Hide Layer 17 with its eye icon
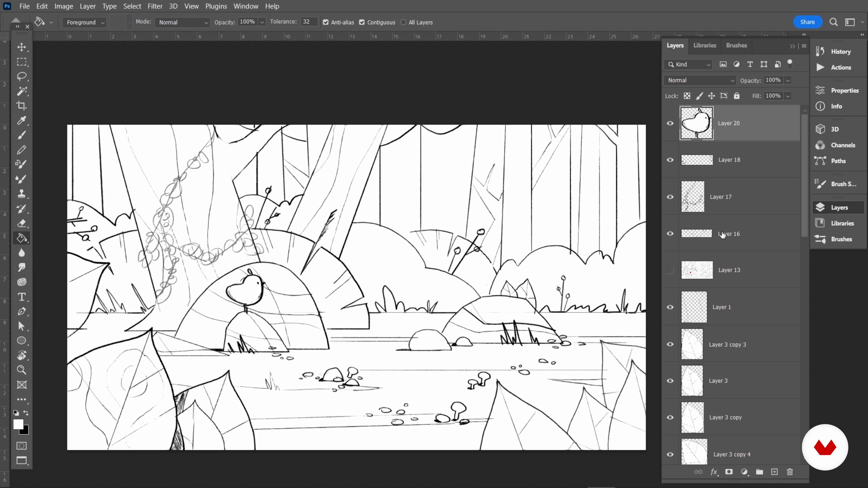Viewport: 868px width, 488px height. tap(670, 197)
